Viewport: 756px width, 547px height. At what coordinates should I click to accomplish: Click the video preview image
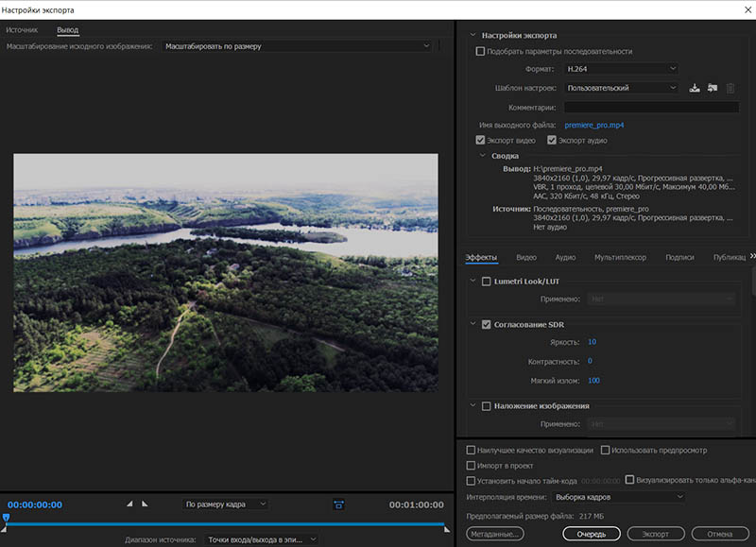pos(226,273)
